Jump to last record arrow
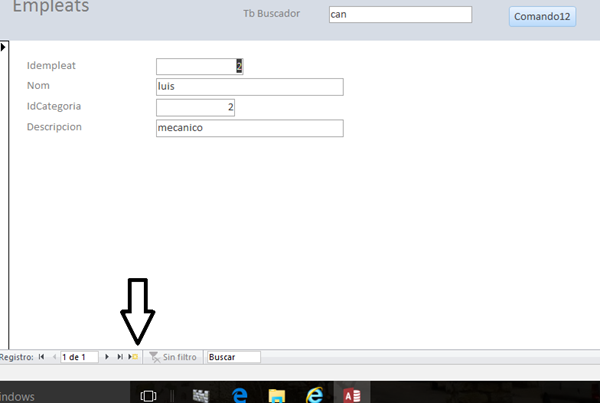 coord(120,357)
